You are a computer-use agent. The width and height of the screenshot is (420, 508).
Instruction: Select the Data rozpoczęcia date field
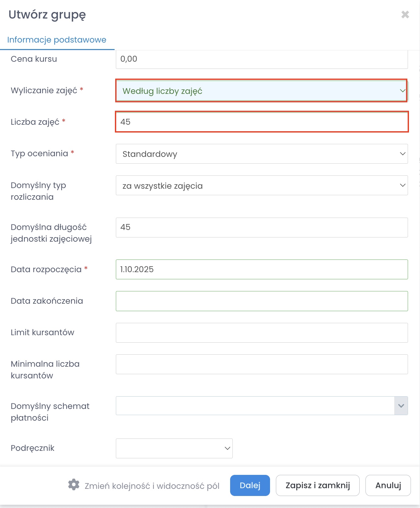point(262,269)
